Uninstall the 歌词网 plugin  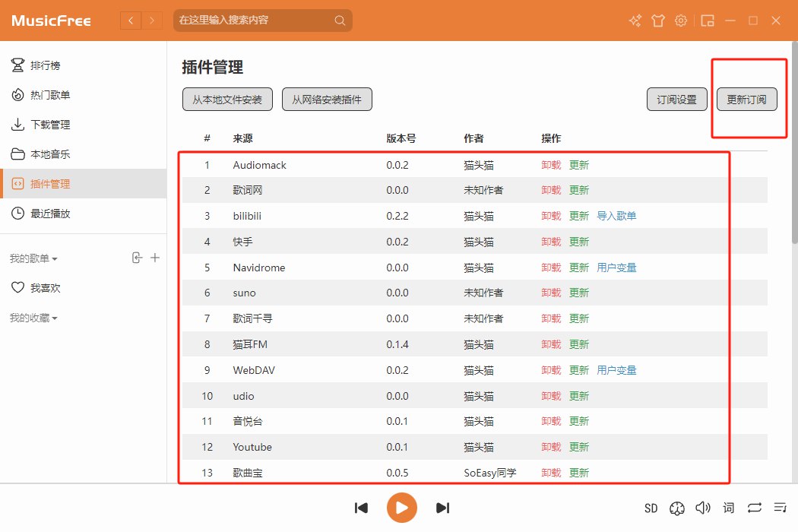click(x=551, y=190)
